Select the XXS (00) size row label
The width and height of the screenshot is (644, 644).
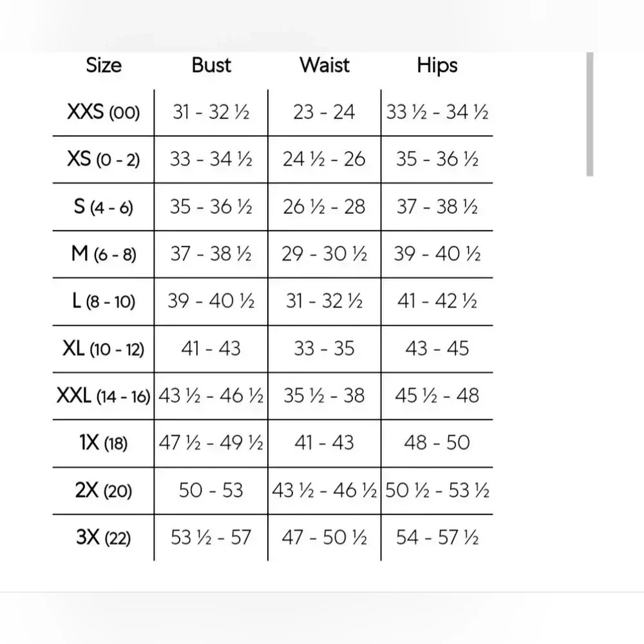(104, 111)
